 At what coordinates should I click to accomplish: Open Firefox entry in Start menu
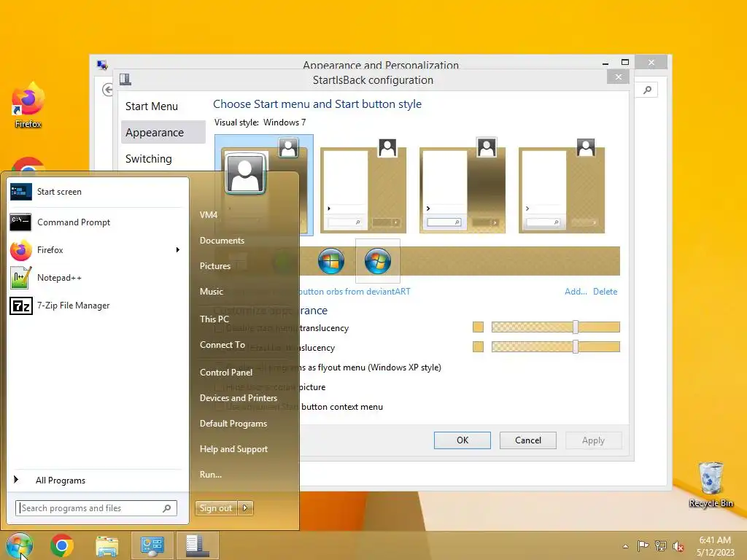(x=90, y=250)
